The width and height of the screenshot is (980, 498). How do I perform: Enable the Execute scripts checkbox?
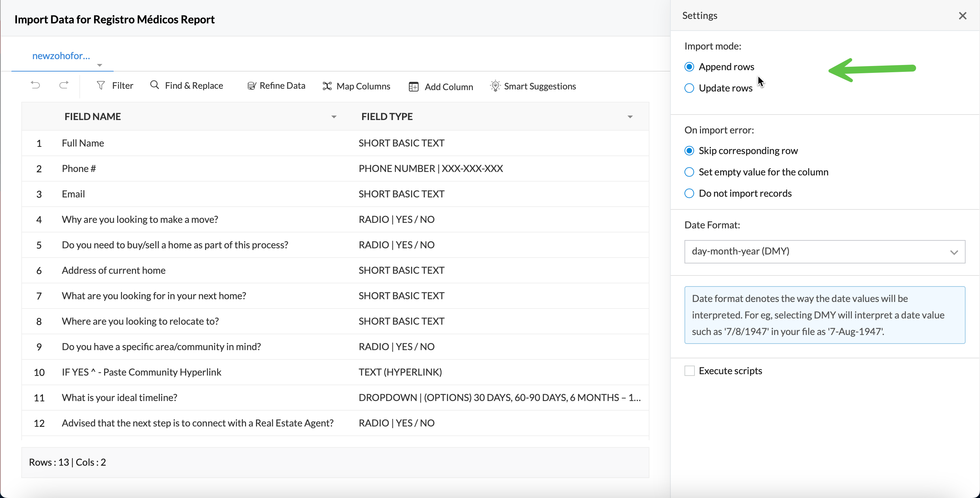click(689, 371)
